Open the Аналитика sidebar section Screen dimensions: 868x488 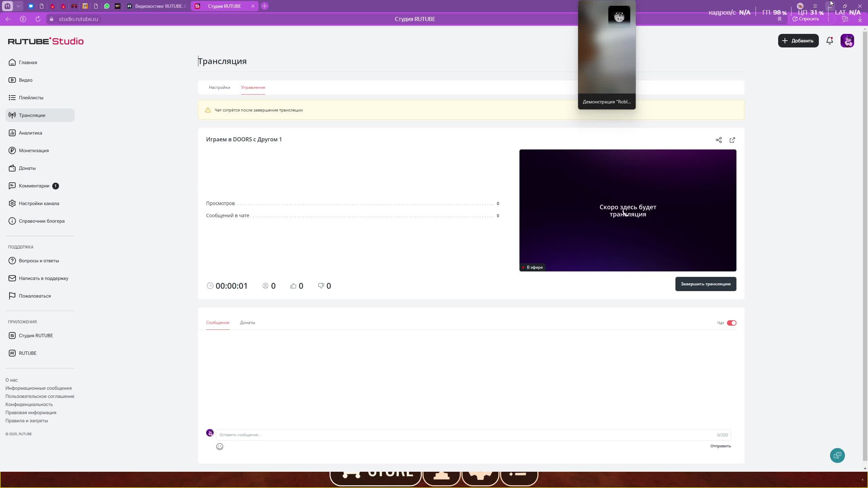pos(31,133)
